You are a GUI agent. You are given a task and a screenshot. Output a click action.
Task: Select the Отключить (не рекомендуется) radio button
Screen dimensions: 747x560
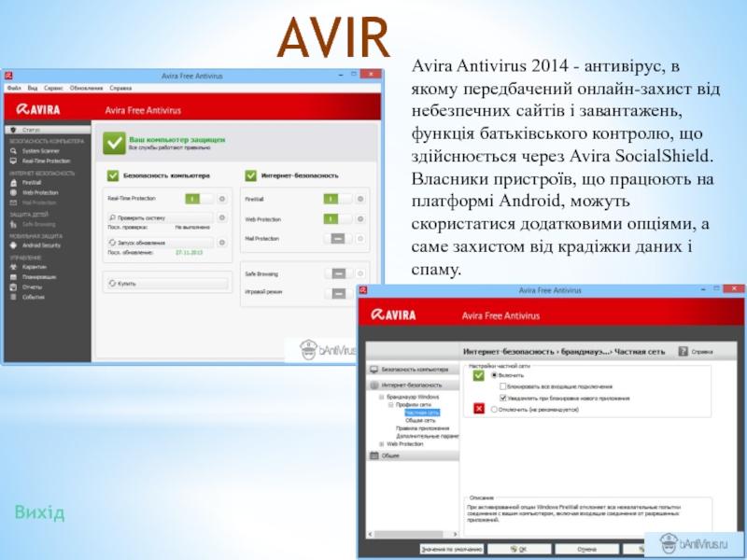494,409
